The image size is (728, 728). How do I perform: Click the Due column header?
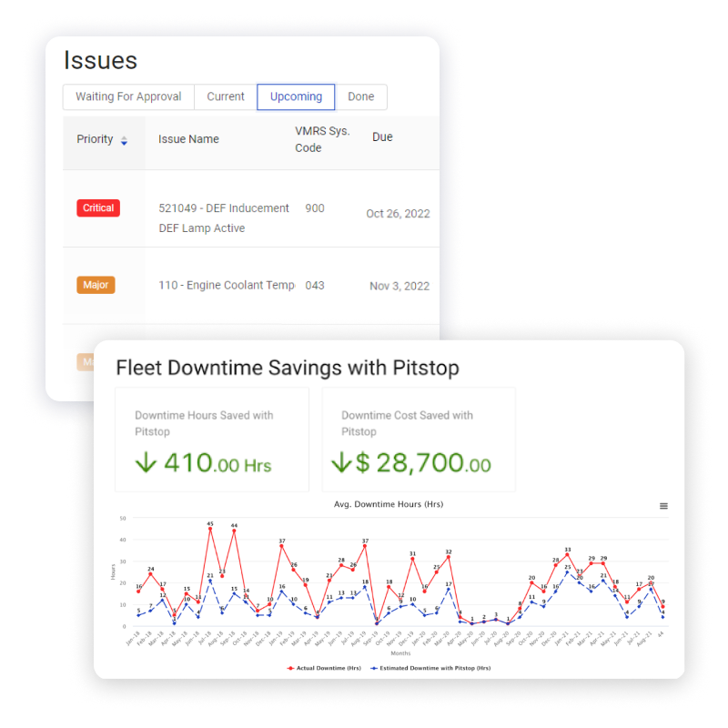coord(382,137)
